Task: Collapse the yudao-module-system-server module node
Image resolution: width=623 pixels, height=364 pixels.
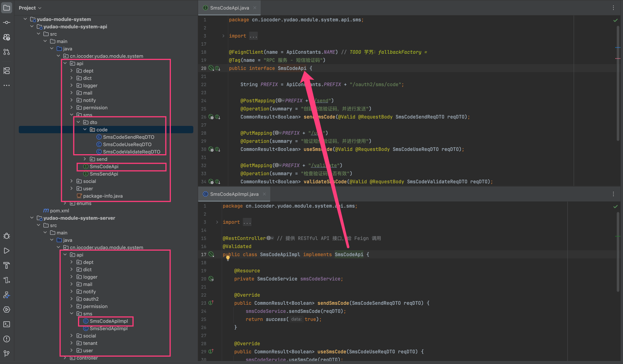Action: [32, 218]
